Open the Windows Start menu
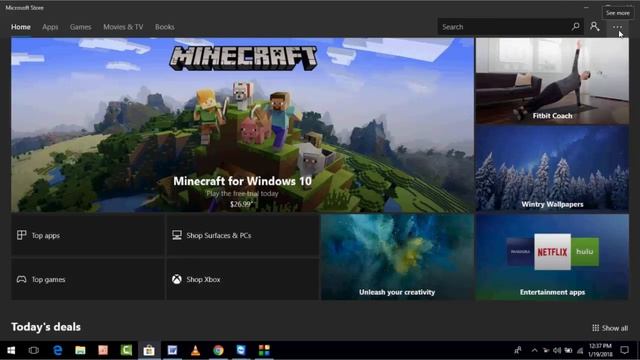The image size is (640, 360). coord(11,350)
